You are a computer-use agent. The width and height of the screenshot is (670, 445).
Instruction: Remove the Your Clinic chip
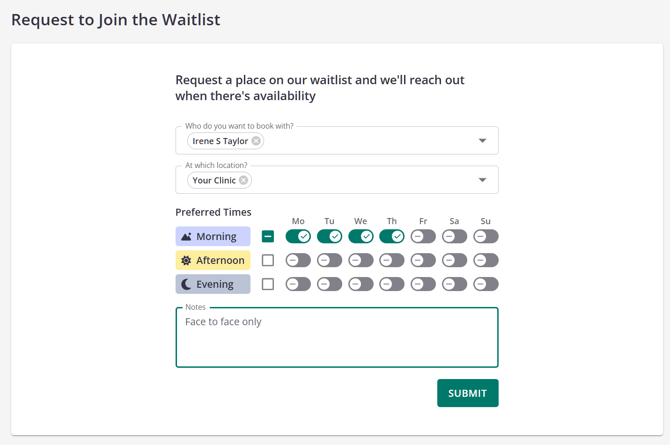(x=244, y=180)
